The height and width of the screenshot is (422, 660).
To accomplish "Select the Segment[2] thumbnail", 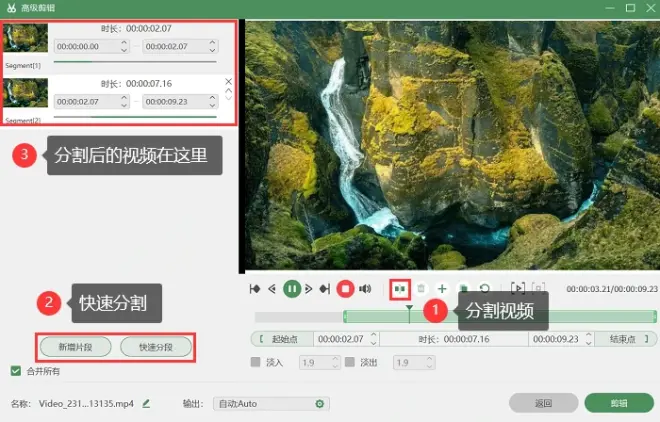I will pos(25,93).
